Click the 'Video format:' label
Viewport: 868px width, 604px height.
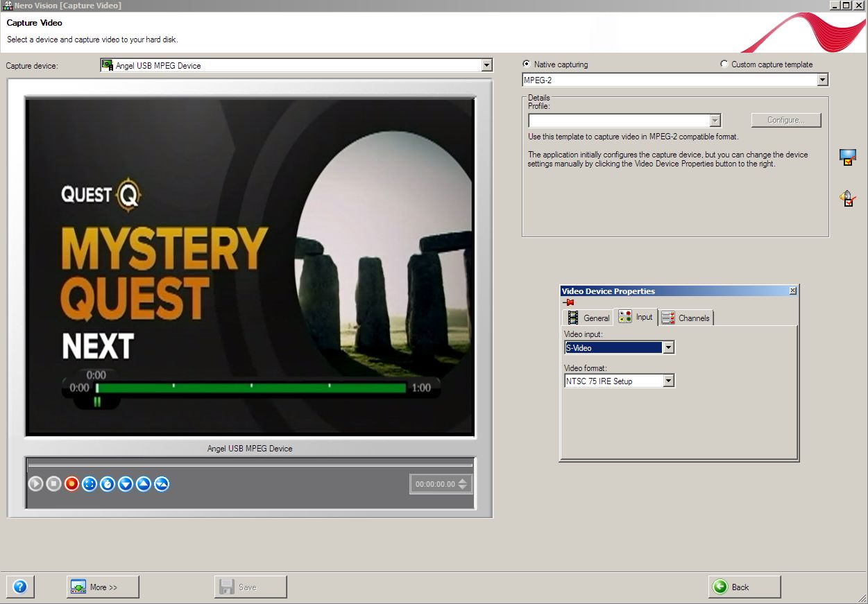[586, 368]
